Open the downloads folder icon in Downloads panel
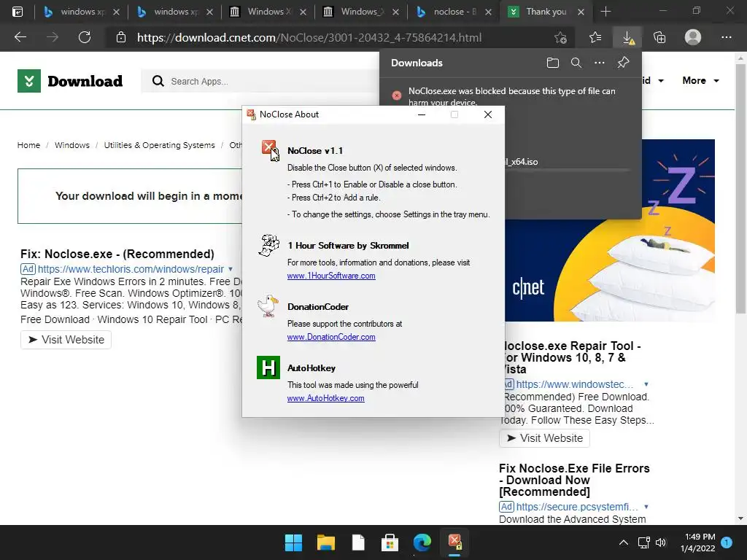Screen dimensions: 747x560 point(553,63)
